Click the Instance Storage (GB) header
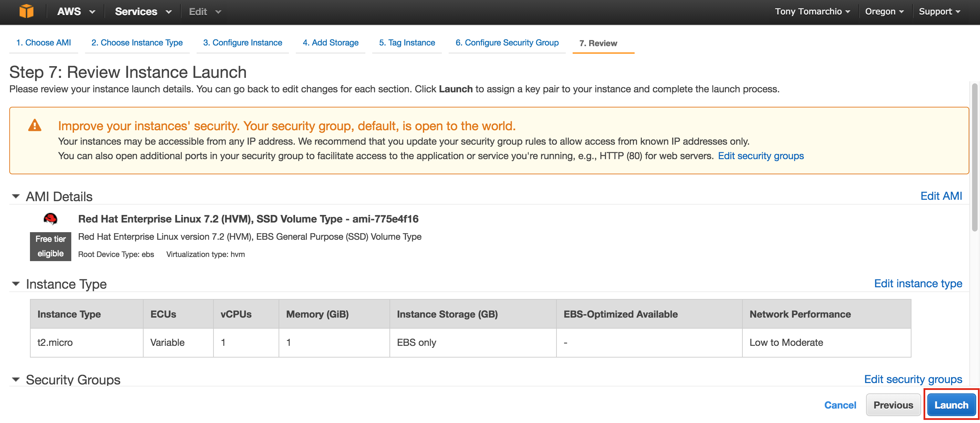980x423 pixels. [473, 314]
